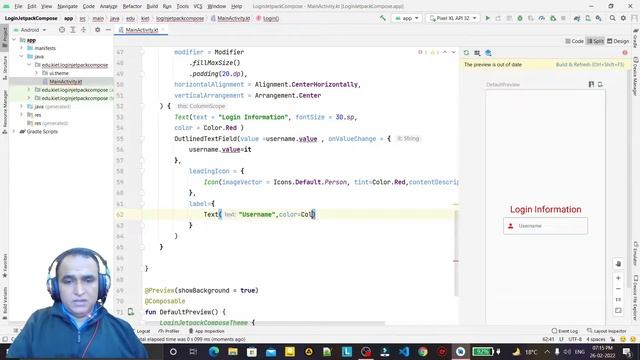Expand the Gradle Scripts node
640x360 pixels.
coord(15,131)
